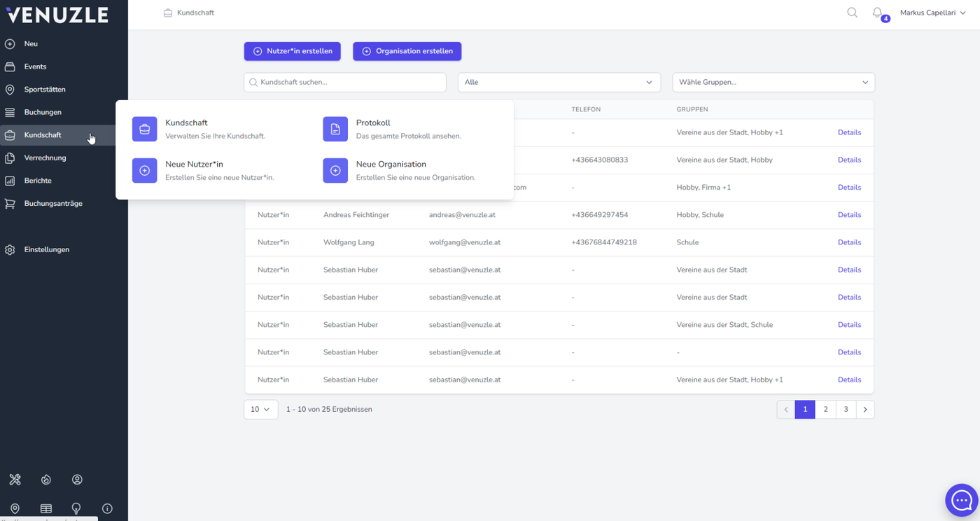Open the Wähle Gruppen dropdown
This screenshot has height=521, width=980.
[x=773, y=82]
